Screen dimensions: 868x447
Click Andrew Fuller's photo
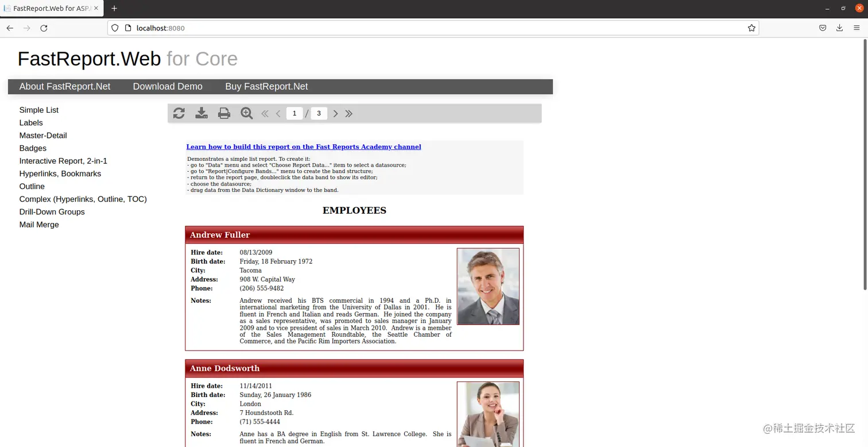pos(488,286)
